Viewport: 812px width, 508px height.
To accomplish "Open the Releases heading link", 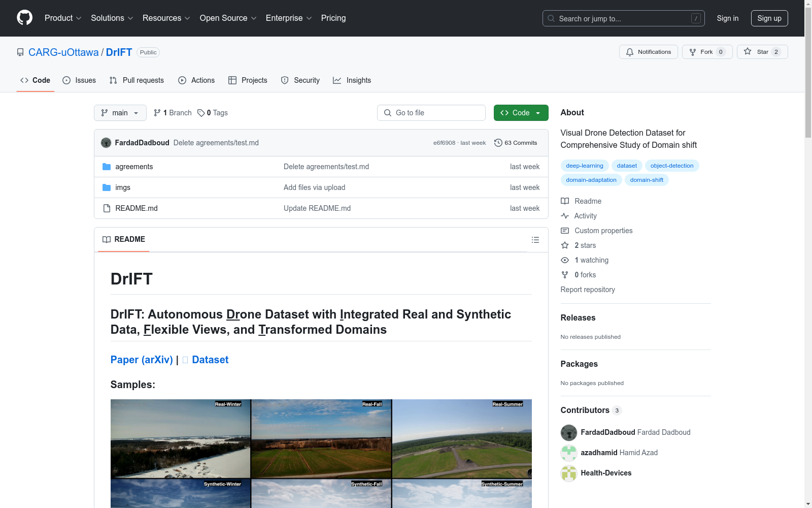I will 578,318.
